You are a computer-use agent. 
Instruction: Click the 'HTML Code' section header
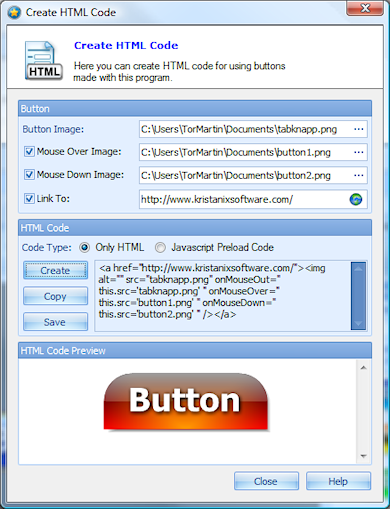point(195,228)
